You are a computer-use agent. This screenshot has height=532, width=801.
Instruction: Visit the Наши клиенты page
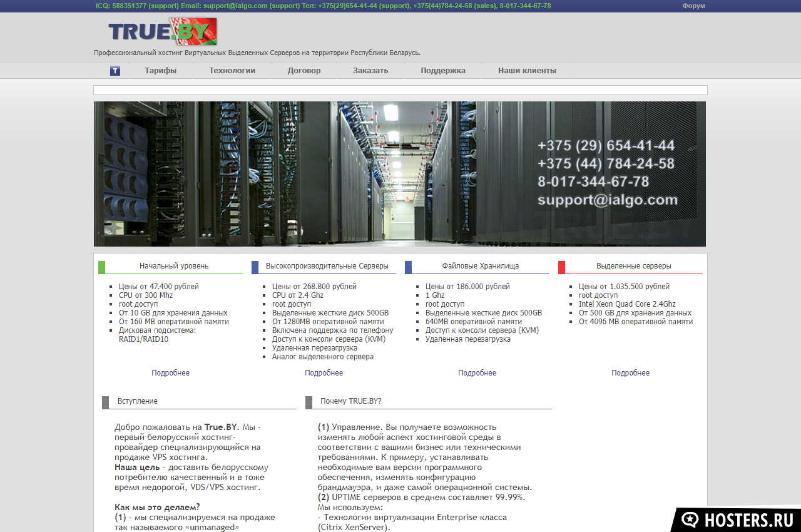coord(527,71)
